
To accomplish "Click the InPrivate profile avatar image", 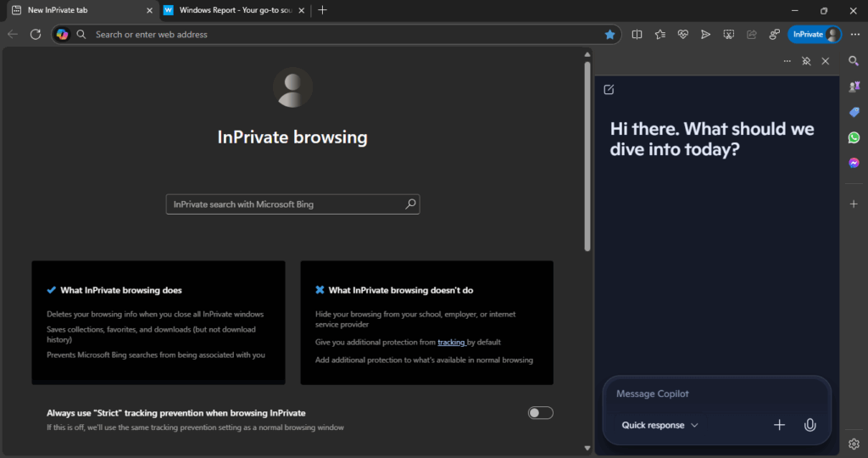I will [292, 87].
